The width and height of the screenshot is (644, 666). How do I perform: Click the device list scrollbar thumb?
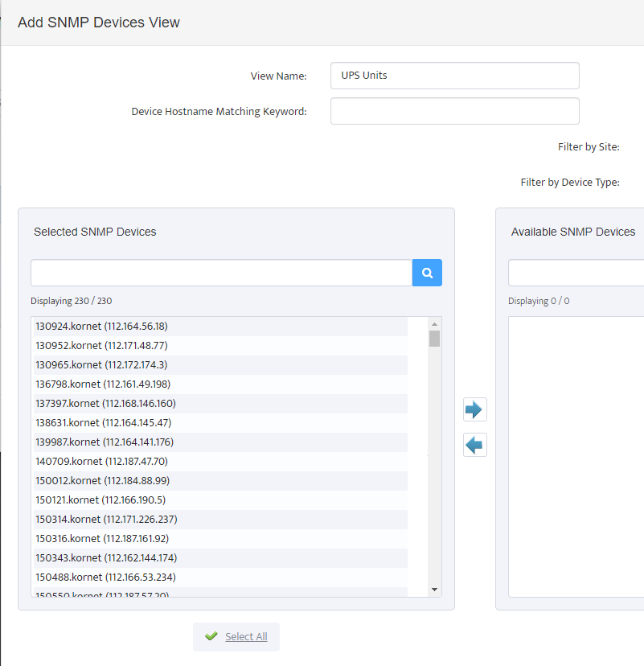[x=434, y=339]
